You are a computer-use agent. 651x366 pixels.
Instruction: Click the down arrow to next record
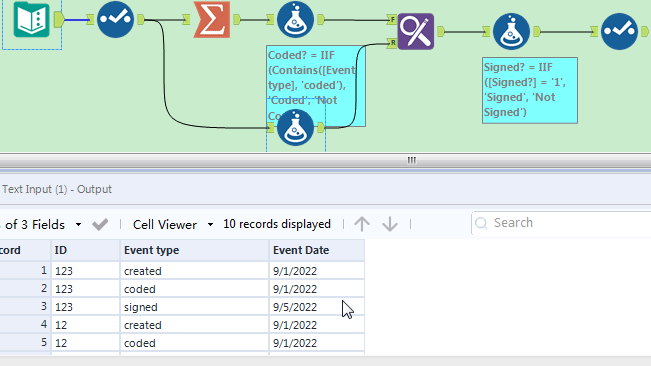(390, 224)
